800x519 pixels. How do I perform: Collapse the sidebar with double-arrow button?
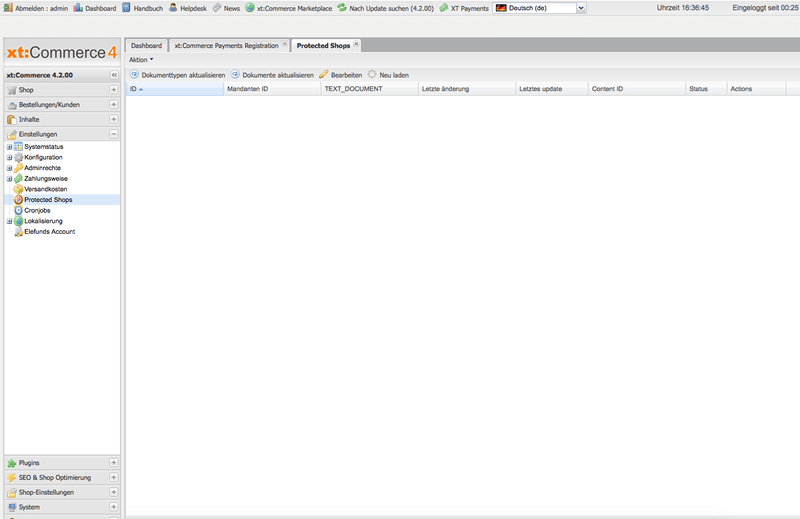click(114, 75)
